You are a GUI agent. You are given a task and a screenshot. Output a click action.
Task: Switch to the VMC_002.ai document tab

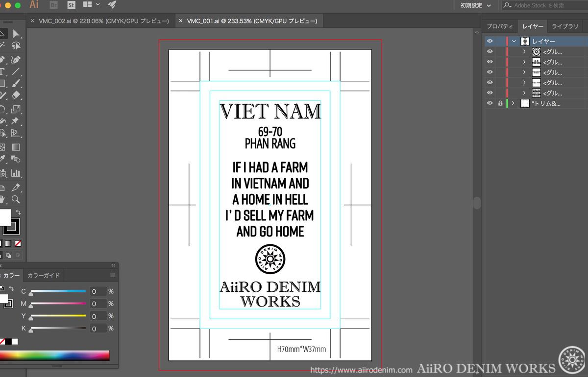pos(104,21)
